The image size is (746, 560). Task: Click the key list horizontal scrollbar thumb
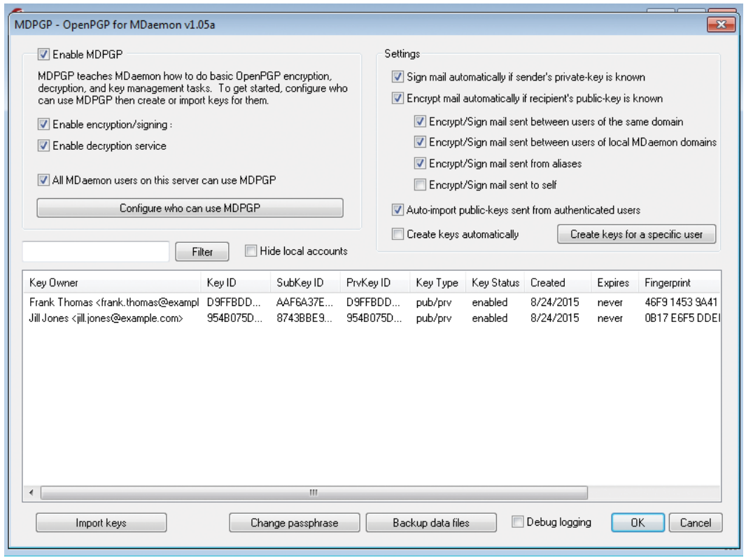(x=314, y=492)
